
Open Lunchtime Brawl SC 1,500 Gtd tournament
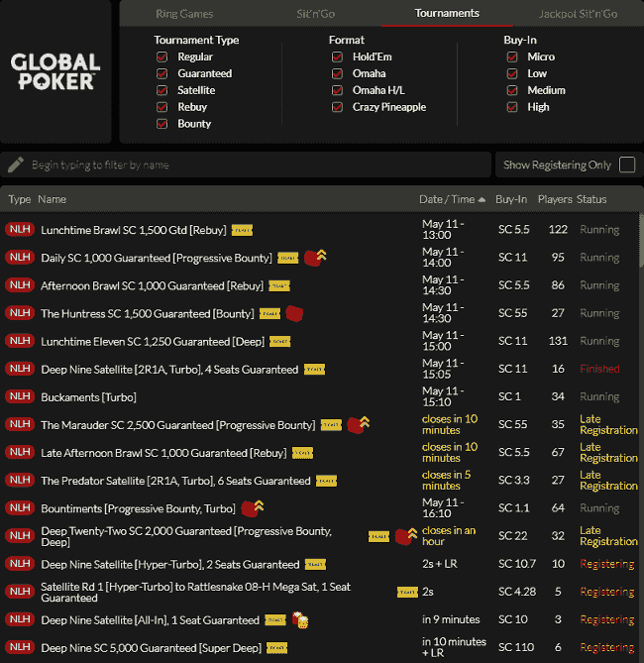[x=134, y=230]
